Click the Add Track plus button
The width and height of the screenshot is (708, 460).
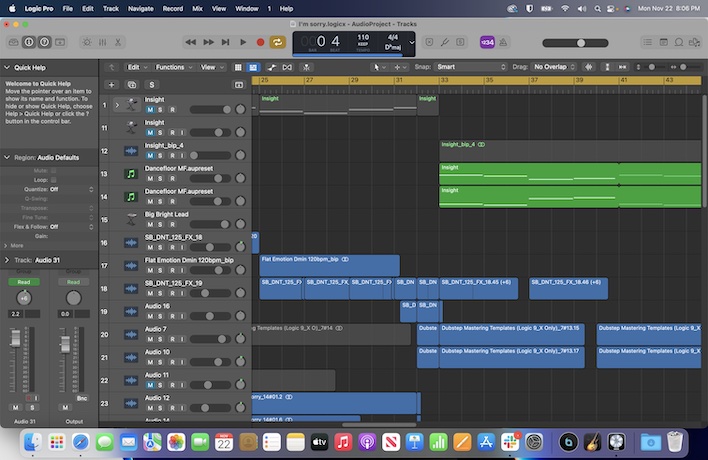(112, 84)
